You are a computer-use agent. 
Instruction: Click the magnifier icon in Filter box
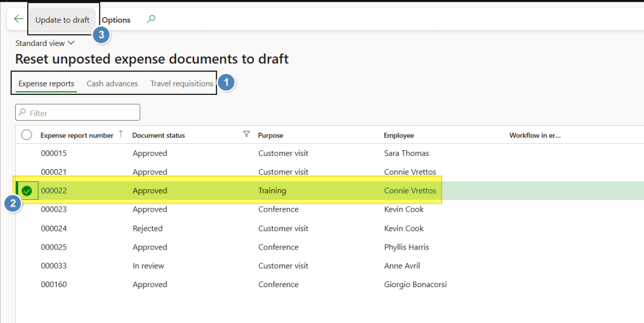(x=23, y=113)
